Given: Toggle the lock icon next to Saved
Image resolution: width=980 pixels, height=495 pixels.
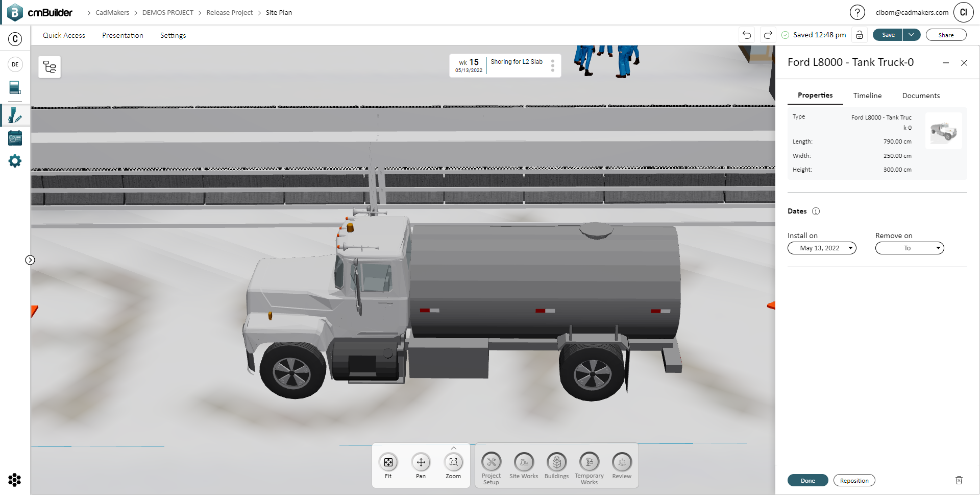Looking at the screenshot, I should [x=860, y=35].
